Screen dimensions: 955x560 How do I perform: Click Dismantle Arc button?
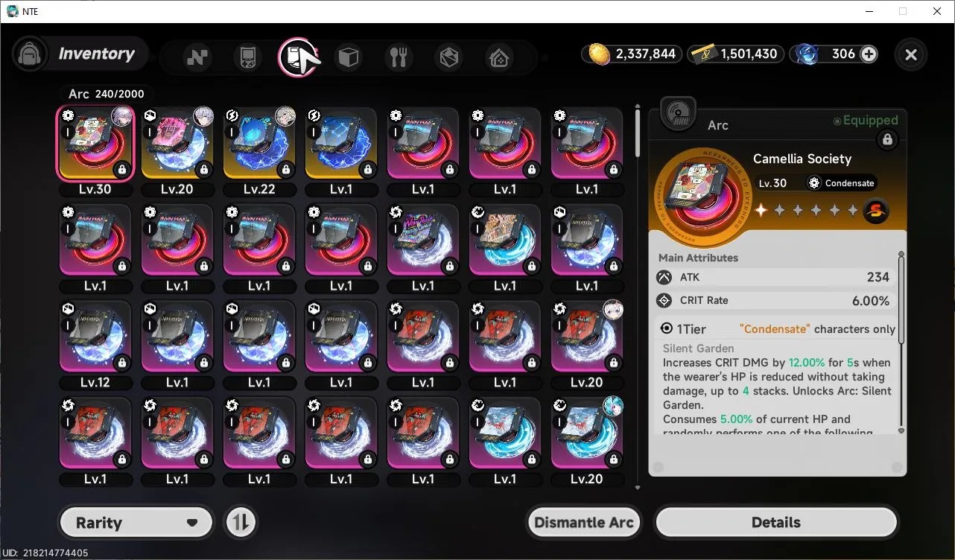point(583,522)
